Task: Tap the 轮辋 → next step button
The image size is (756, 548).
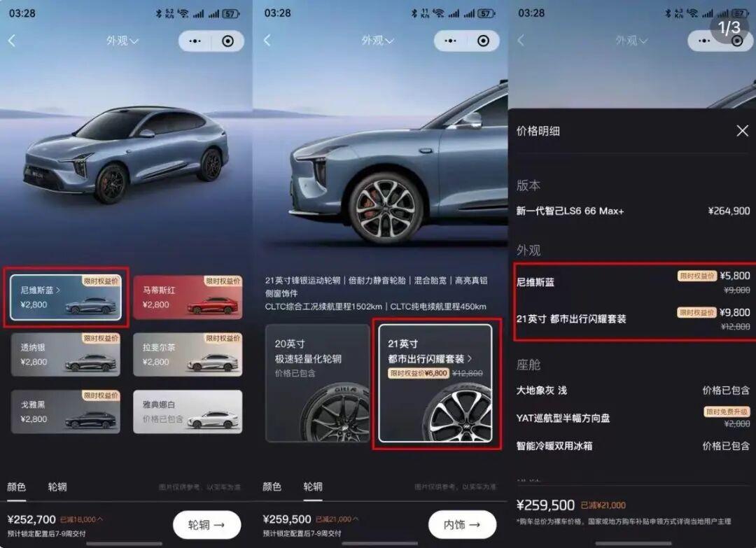Action: tap(206, 524)
